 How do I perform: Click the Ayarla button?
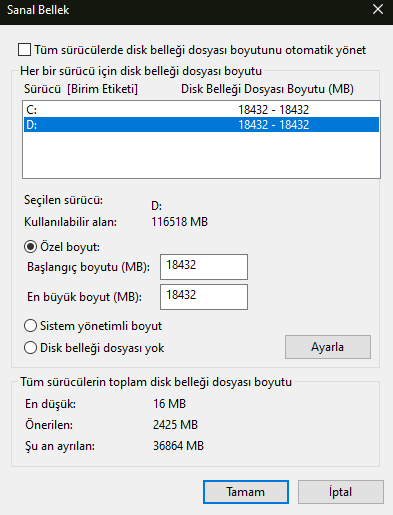coord(328,347)
